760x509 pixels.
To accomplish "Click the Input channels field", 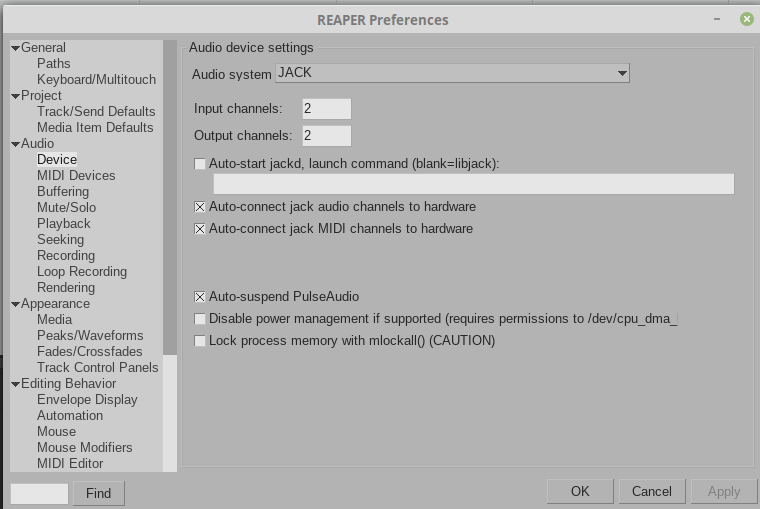I will 326,109.
